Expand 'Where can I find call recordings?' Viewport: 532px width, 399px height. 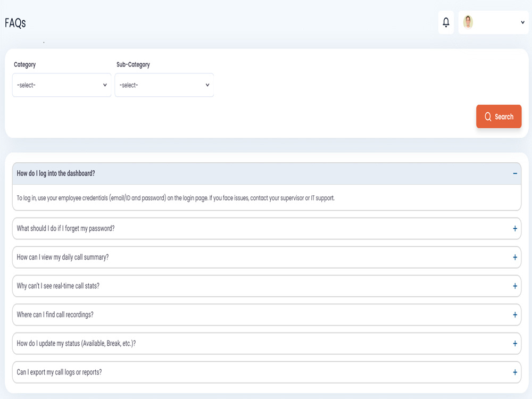point(267,315)
